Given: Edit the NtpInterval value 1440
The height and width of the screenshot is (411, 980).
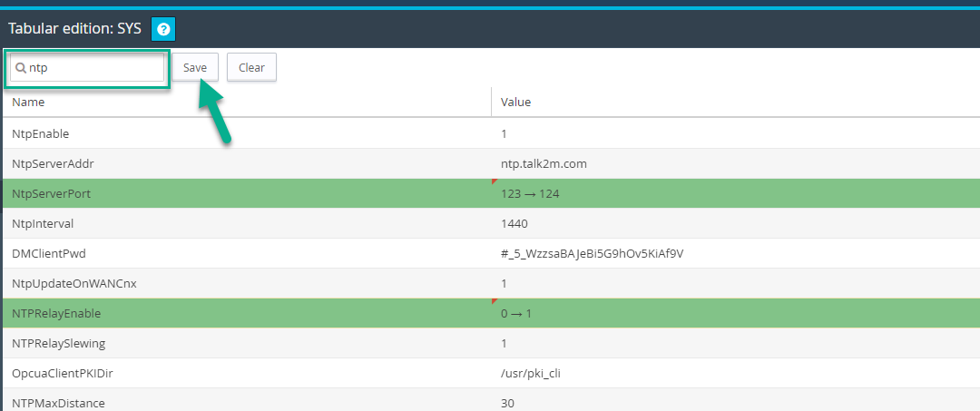Looking at the screenshot, I should pos(514,223).
